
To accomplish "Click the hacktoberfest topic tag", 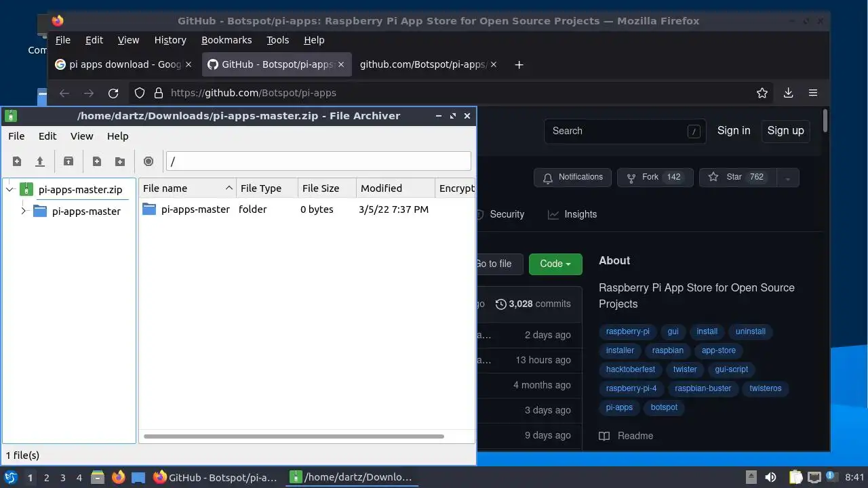I will click(631, 369).
